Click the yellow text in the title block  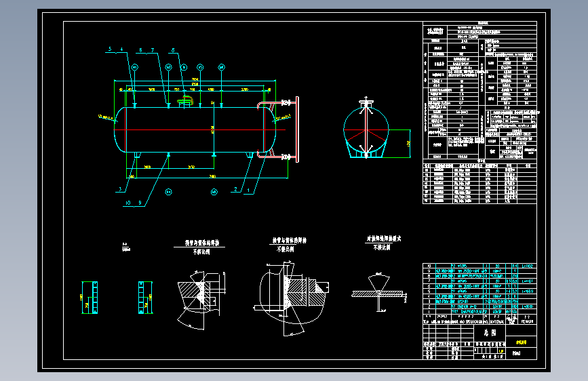coord(521,342)
